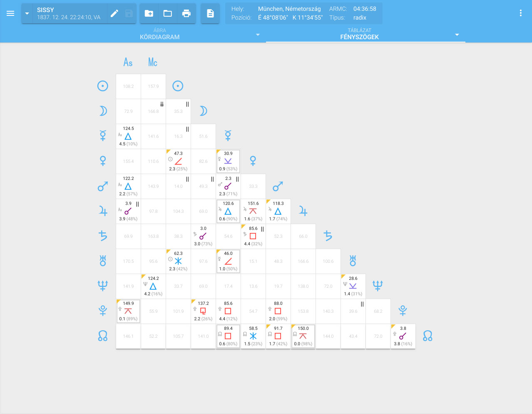The image size is (532, 414).
Task: Click the Sun-Uranus sextile cell 62.3
Action: [x=178, y=261]
